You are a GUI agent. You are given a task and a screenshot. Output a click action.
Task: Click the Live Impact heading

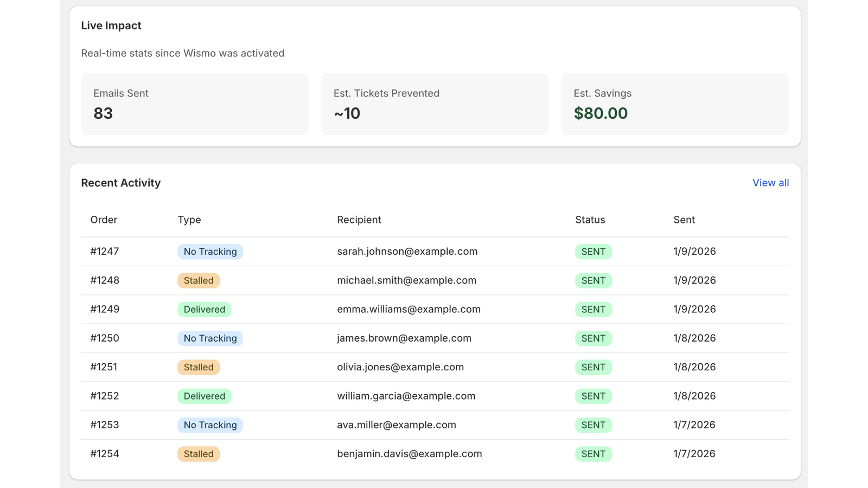111,25
